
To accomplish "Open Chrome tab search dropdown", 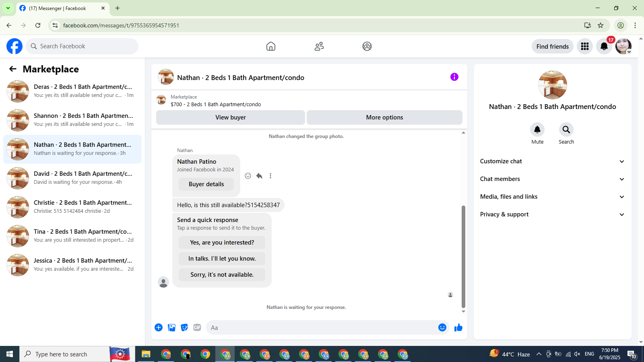I will tap(8, 8).
